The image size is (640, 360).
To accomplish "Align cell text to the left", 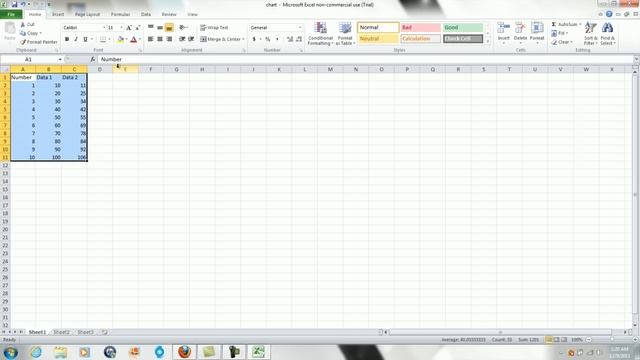I will (151, 39).
